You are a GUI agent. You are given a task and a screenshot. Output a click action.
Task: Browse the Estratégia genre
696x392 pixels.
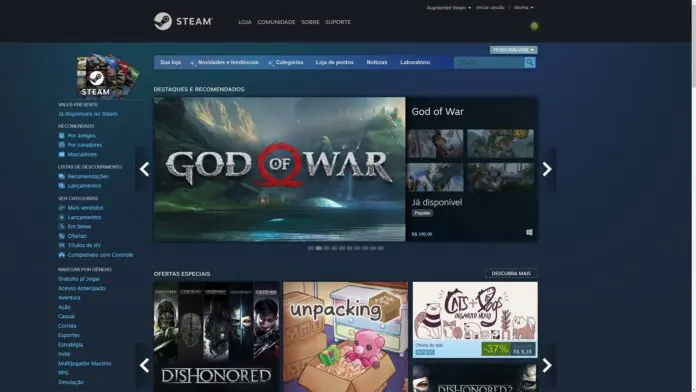[x=71, y=344]
